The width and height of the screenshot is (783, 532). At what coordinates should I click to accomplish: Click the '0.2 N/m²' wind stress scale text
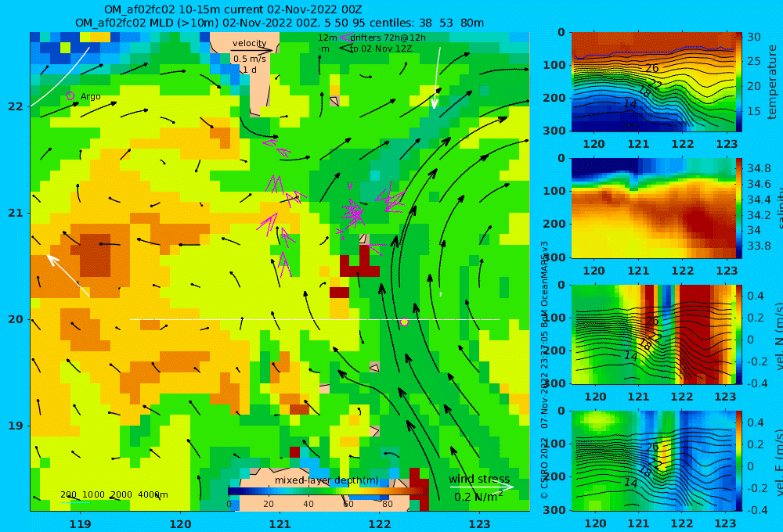[x=478, y=497]
